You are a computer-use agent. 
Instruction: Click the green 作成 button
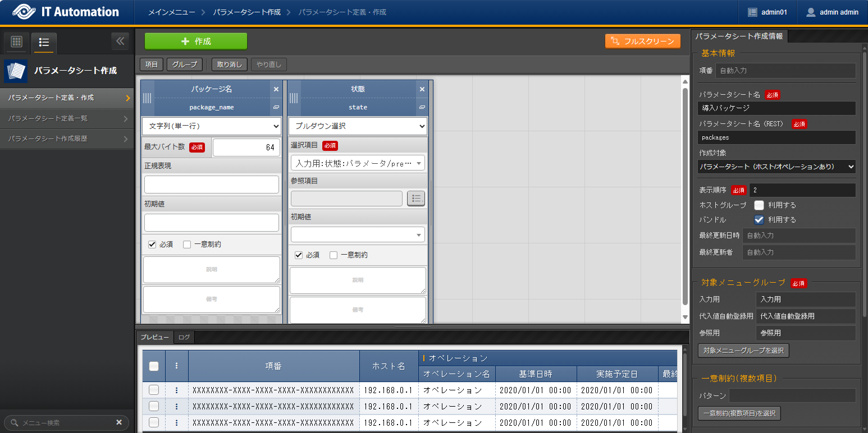[195, 42]
